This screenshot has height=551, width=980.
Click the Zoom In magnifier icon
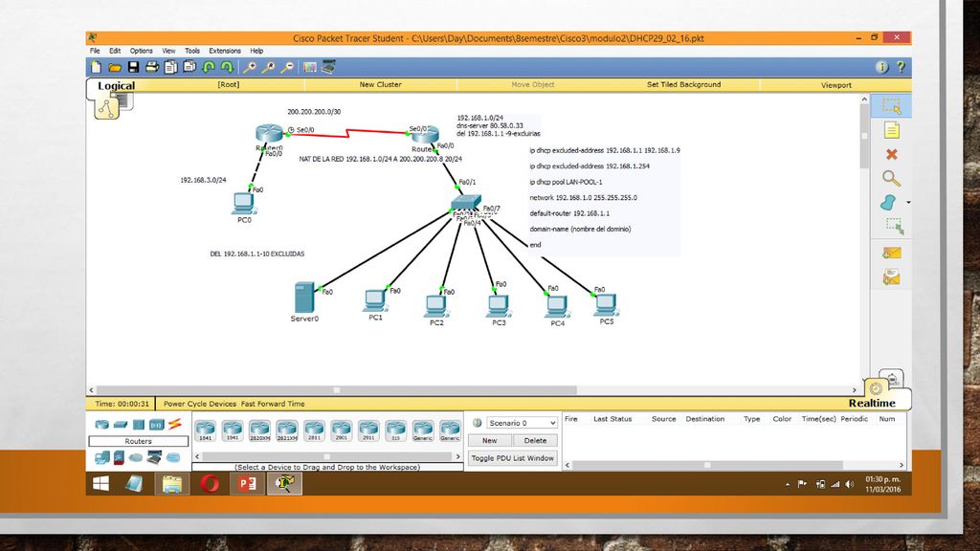[250, 67]
